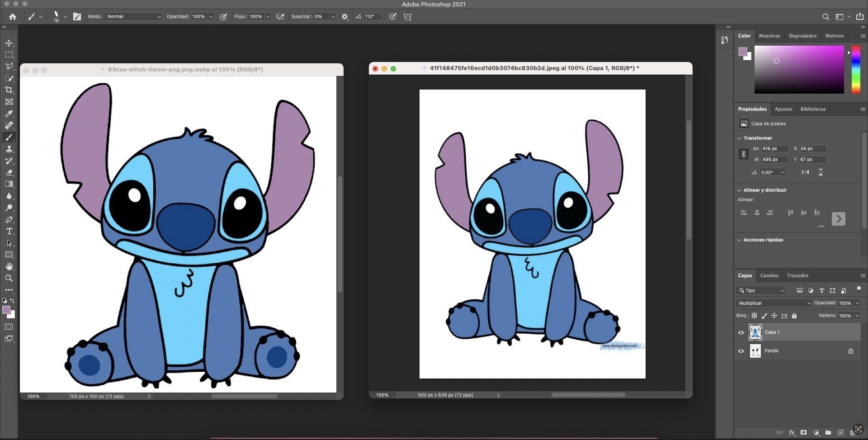Toggle lock transparent pixels
This screenshot has height=440, width=868.
click(754, 316)
